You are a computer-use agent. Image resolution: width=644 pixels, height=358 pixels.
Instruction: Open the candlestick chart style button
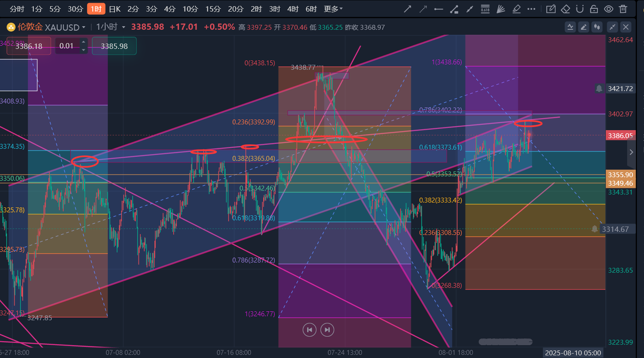pos(598,27)
